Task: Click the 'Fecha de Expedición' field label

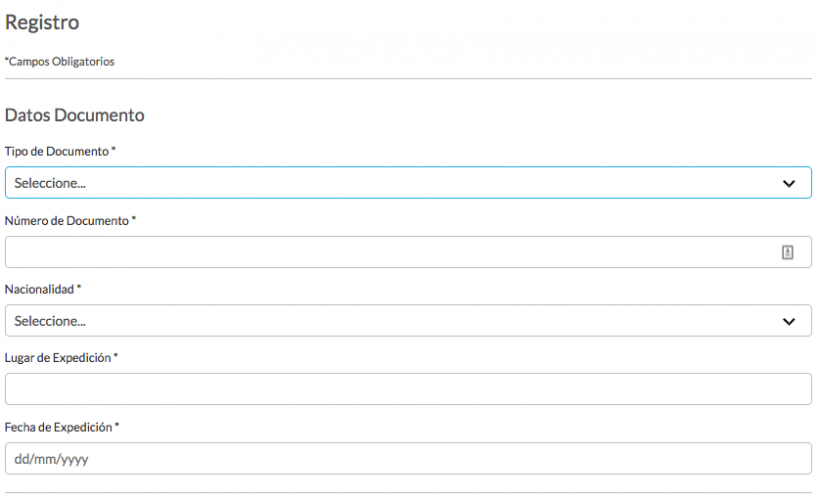Action: coord(58,427)
